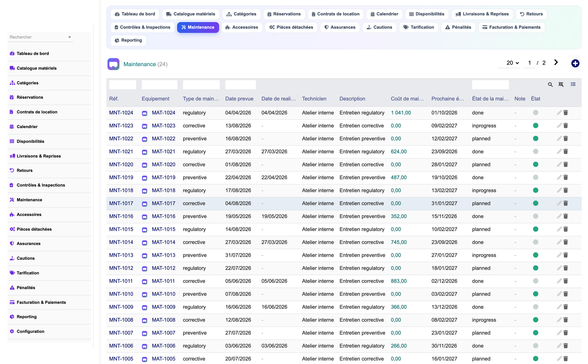Open the Tarification tab

click(418, 27)
